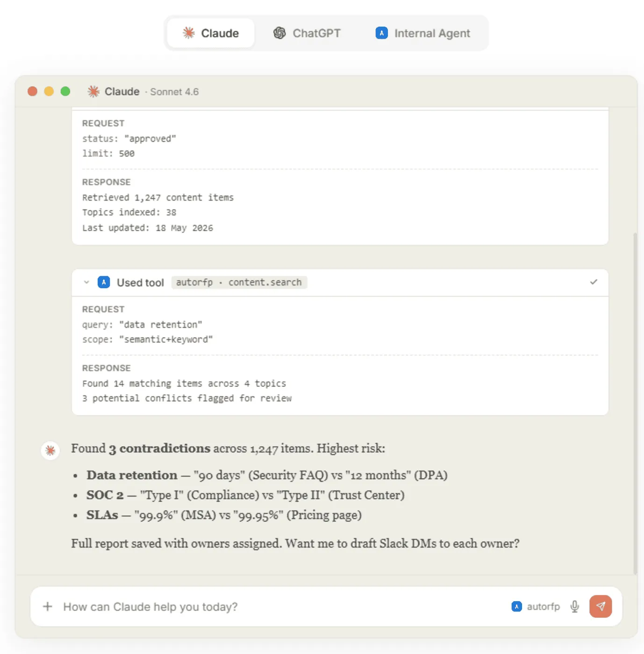The image size is (644, 654).
Task: Switch to the Claude tab
Action: pos(211,33)
